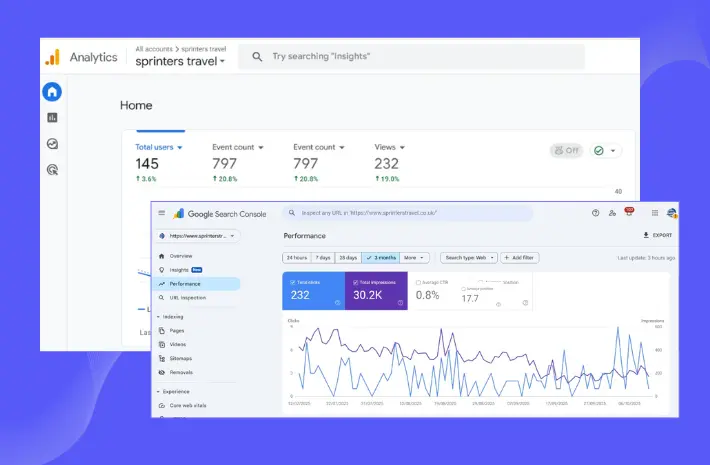Image resolution: width=710 pixels, height=465 pixels.
Task: Select the 7 days date tab
Action: coord(323,258)
